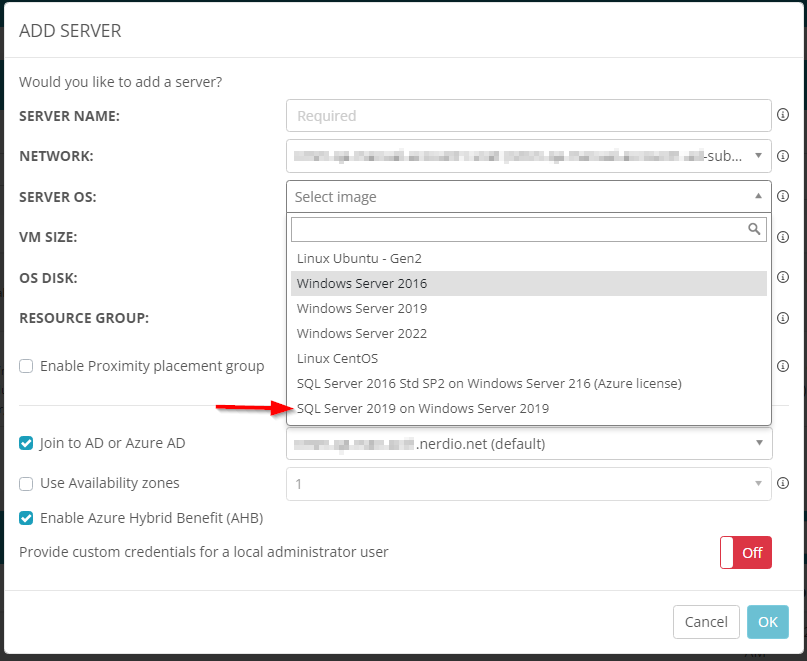Click the info icon next to Server Name
The width and height of the screenshot is (807, 661).
tap(783, 115)
